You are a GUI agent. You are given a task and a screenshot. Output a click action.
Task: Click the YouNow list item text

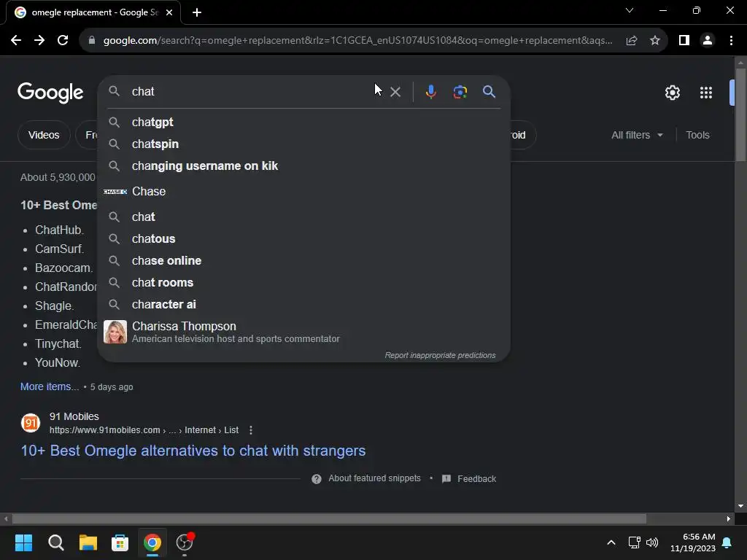tap(57, 363)
